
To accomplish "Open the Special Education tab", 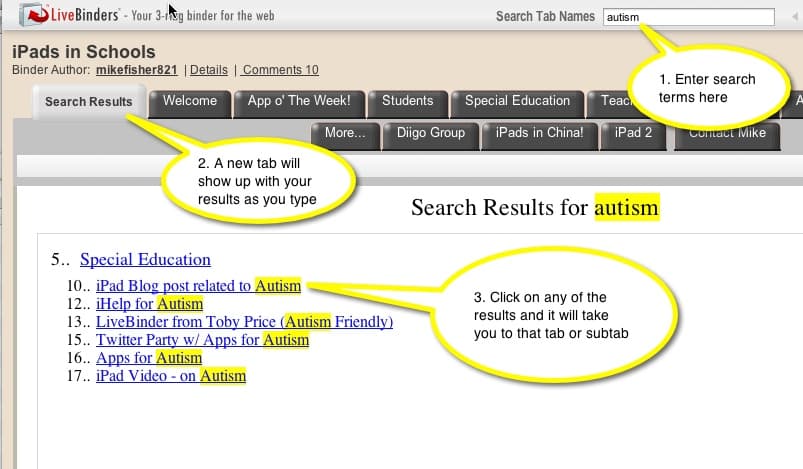I will pyautogui.click(x=517, y=103).
